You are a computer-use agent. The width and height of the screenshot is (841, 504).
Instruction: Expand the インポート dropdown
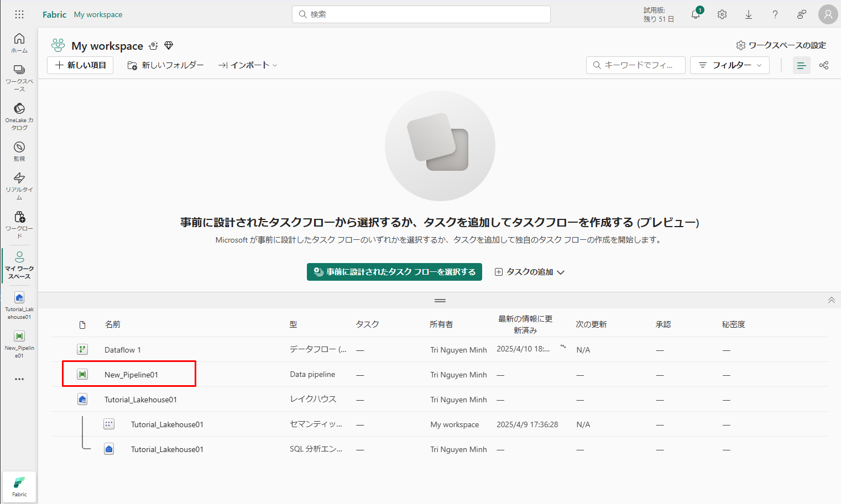[248, 65]
